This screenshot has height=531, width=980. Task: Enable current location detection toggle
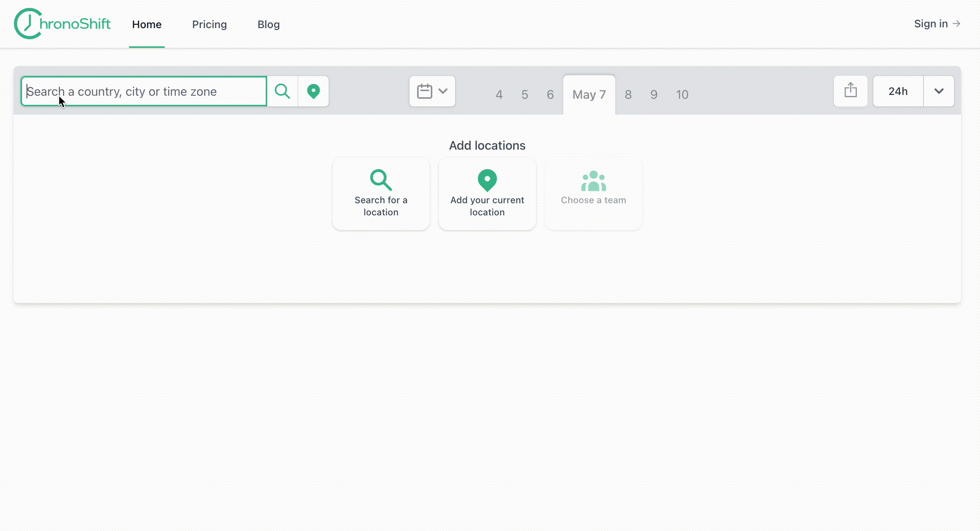(314, 92)
